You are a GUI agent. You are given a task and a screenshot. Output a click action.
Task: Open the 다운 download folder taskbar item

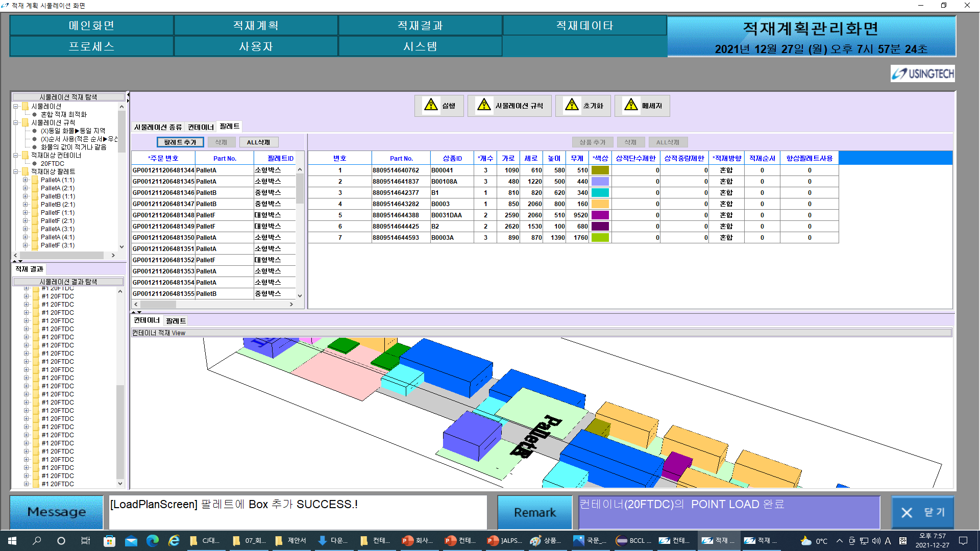click(333, 541)
